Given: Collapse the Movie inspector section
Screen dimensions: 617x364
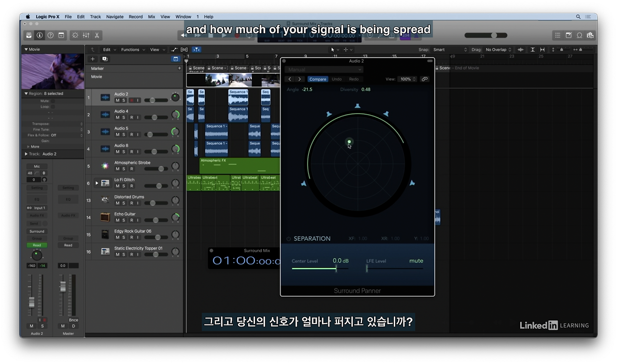Looking at the screenshot, I should pyautogui.click(x=26, y=49).
